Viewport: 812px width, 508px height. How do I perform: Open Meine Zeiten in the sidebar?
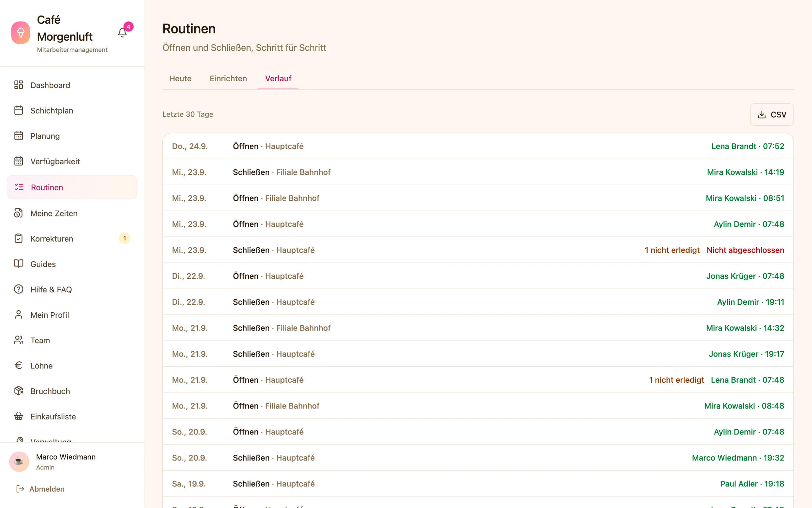click(72, 213)
